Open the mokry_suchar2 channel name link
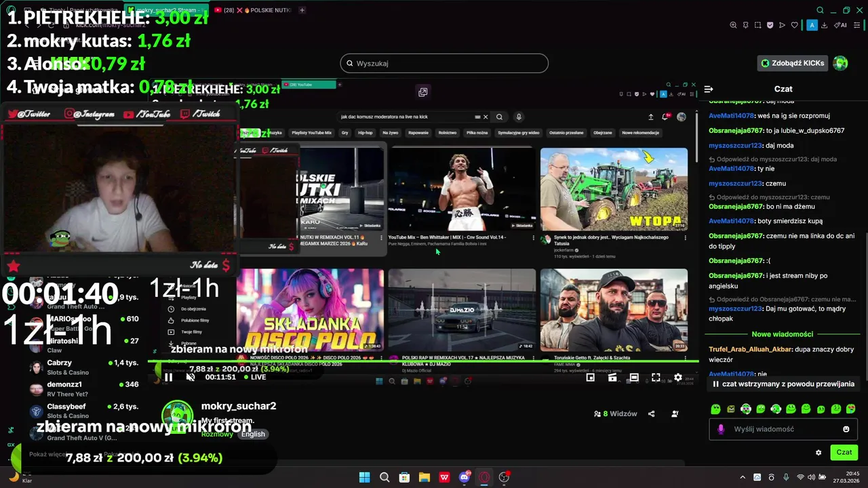Image resolution: width=868 pixels, height=488 pixels. coord(239,406)
